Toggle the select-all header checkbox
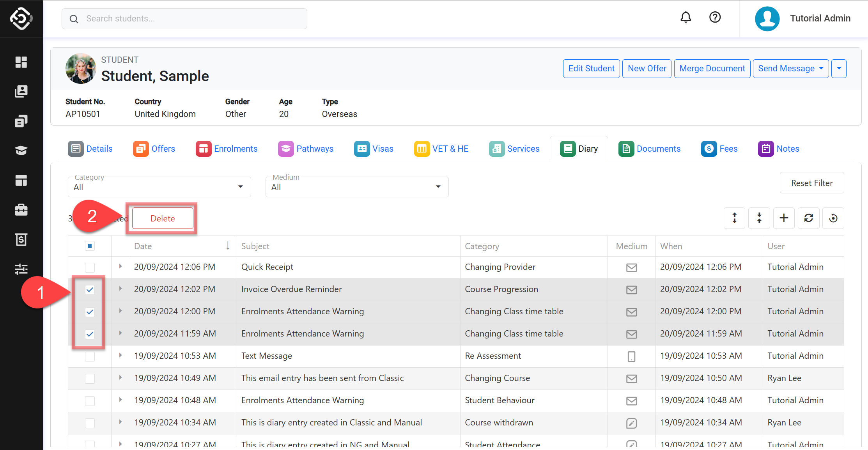This screenshot has height=450, width=868. 90,246
